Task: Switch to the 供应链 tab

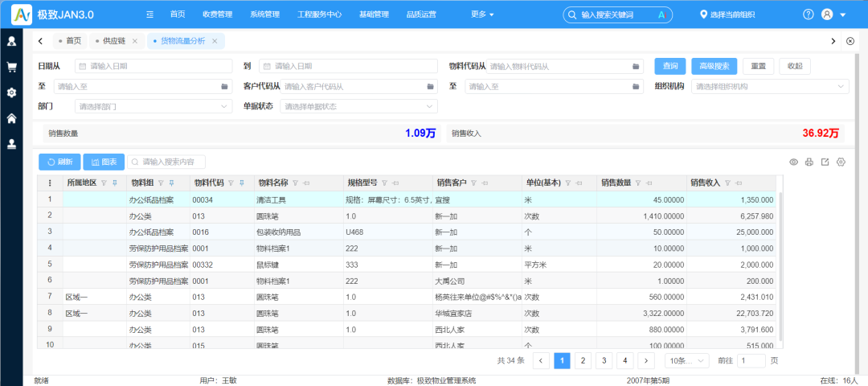Action: click(x=117, y=41)
